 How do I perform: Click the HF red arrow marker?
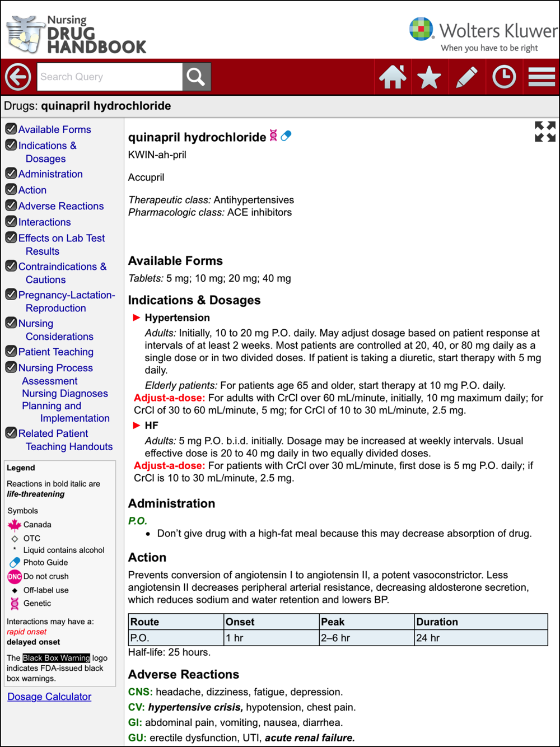(136, 426)
